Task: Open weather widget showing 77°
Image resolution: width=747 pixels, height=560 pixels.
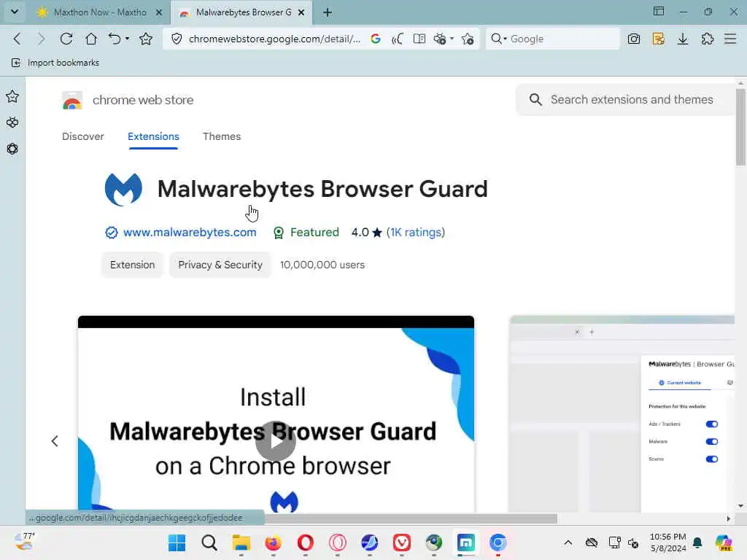Action: click(x=24, y=542)
